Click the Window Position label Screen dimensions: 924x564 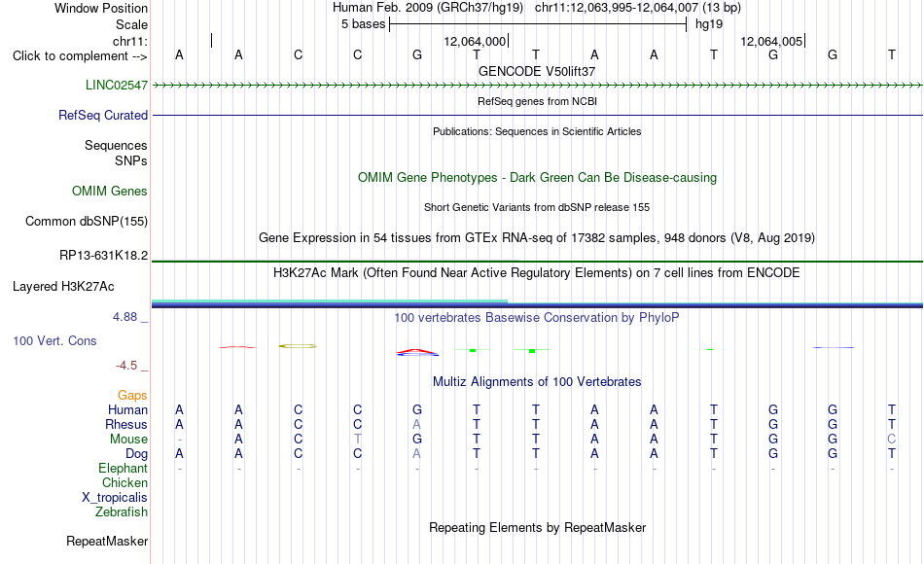(101, 8)
